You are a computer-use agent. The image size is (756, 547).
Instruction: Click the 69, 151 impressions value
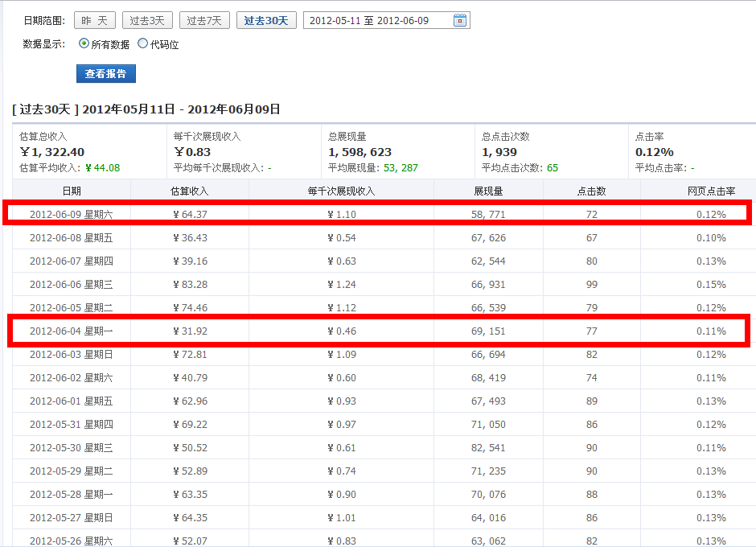tap(488, 331)
